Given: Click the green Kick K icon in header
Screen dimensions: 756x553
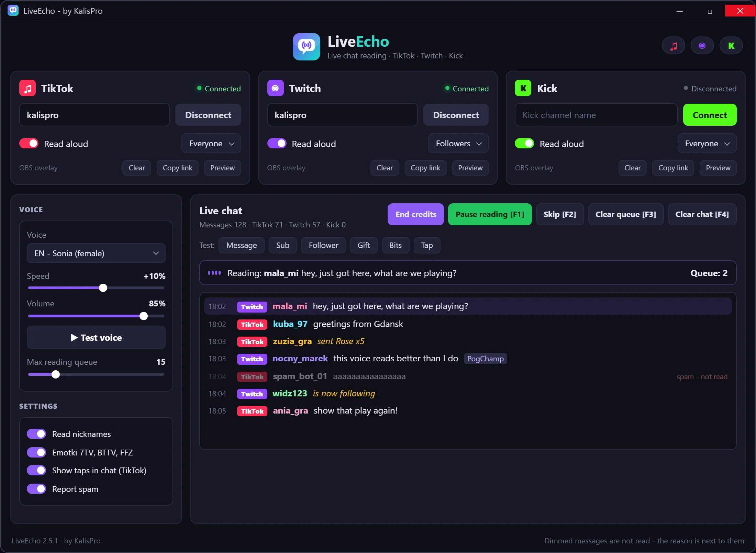Looking at the screenshot, I should 731,46.
